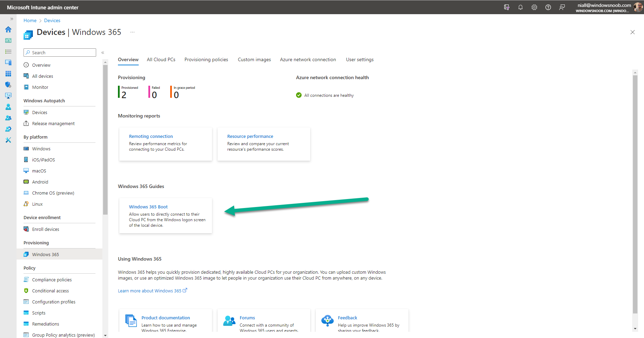Screen dimensions: 644x338
Task: Open the Help question mark icon
Action: [x=548, y=7]
